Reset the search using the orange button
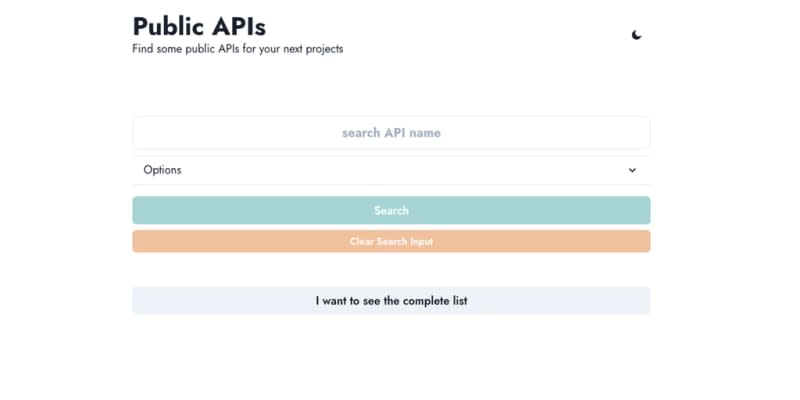800x400 pixels. coord(391,241)
